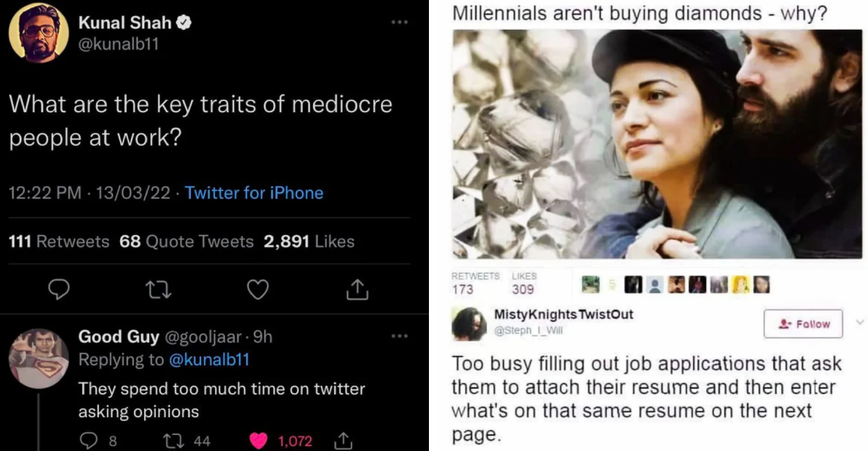View the 2,891 Likes list
Viewport: 868px width, 451px height.
tap(309, 241)
